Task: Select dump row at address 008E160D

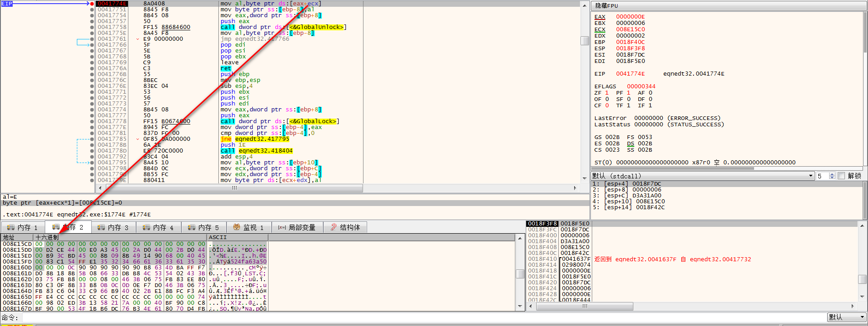Action: (x=135, y=268)
